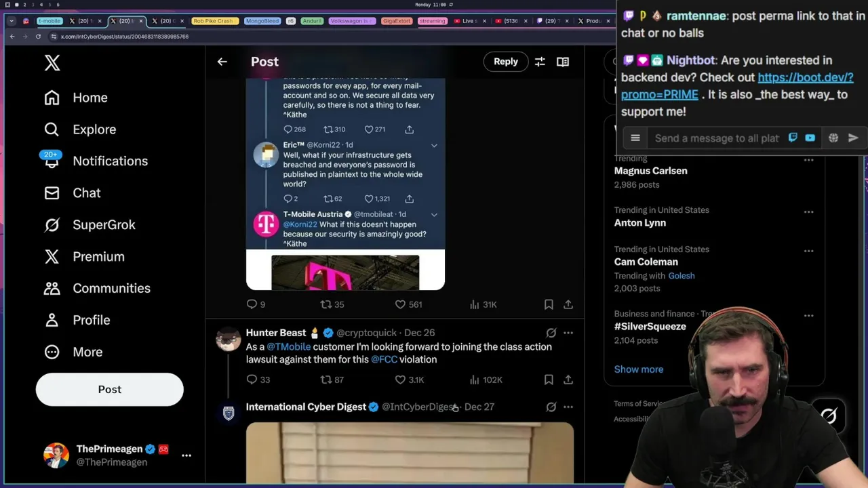Image resolution: width=868 pixels, height=488 pixels.
Task: Open Notifications in the sidebar
Action: (x=96, y=161)
